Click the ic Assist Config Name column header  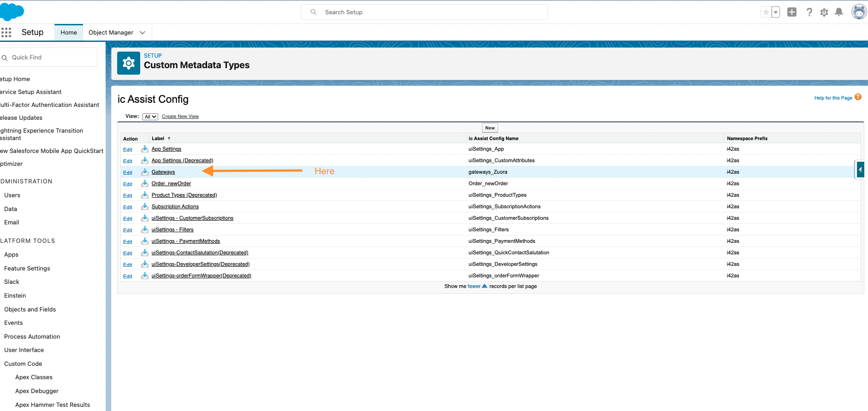(x=493, y=138)
